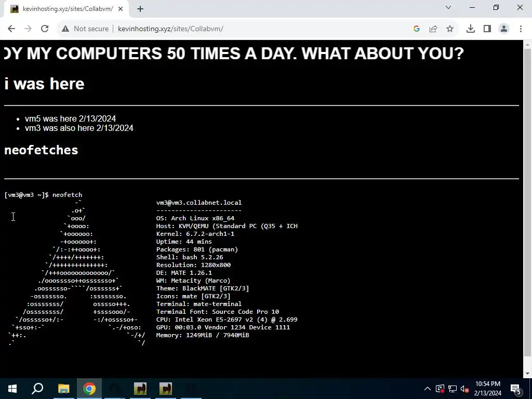This screenshot has height=399, width=532.
Task: Click the Google icon in address bar
Action: click(x=417, y=29)
